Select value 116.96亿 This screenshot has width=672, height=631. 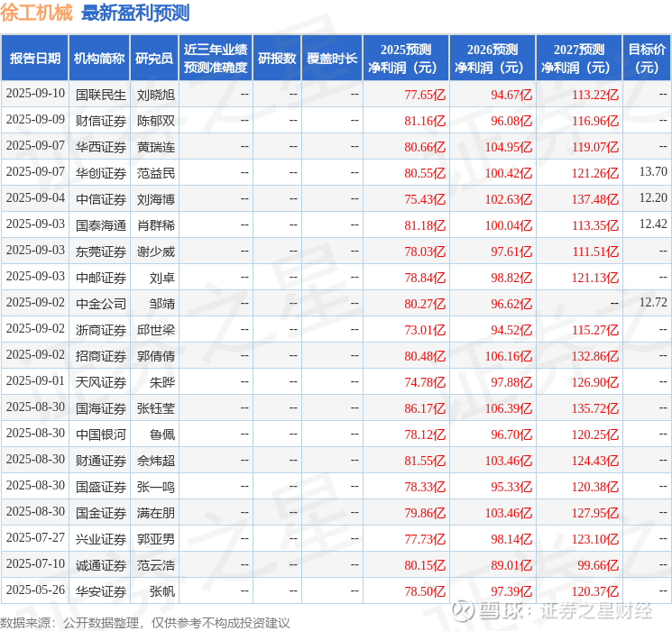(x=594, y=121)
